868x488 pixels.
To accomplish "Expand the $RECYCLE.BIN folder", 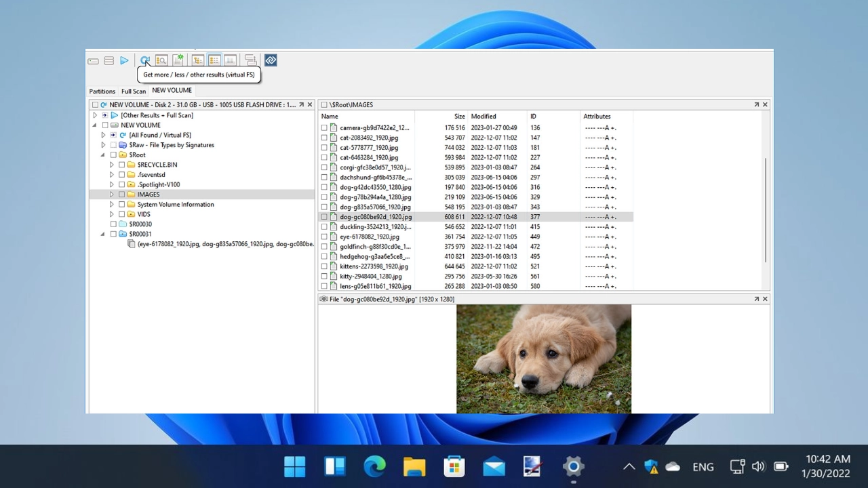I will click(112, 165).
